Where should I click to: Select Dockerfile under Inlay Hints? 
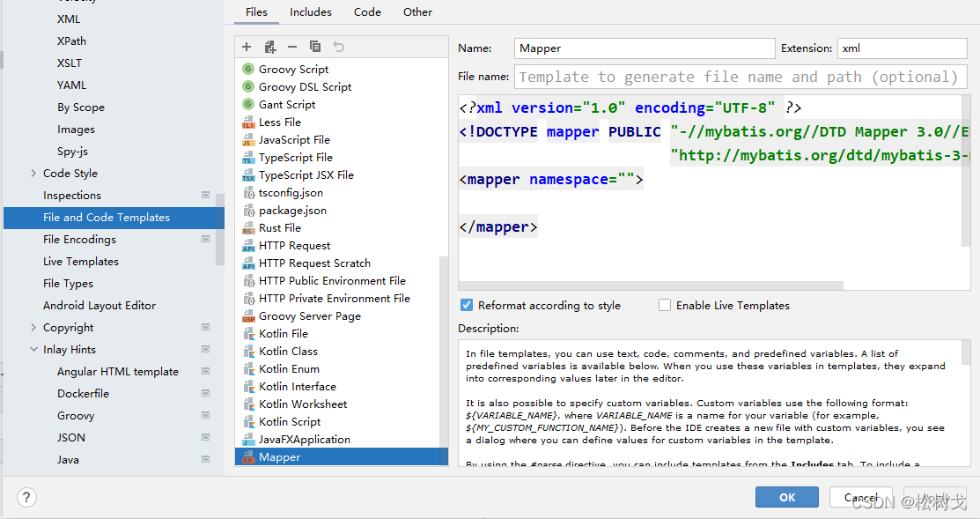pyautogui.click(x=83, y=393)
